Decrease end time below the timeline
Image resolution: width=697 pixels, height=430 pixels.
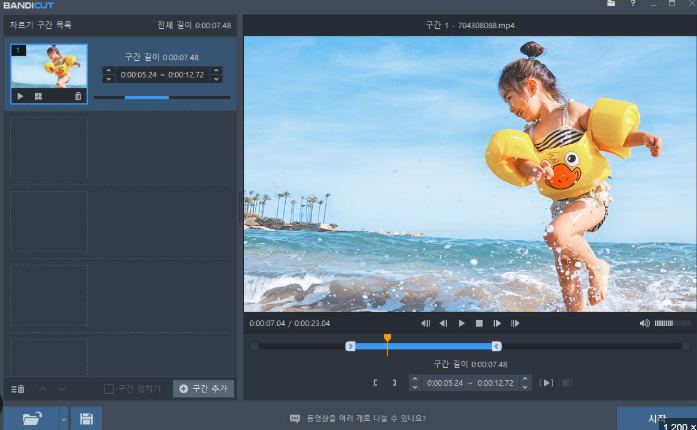525,387
